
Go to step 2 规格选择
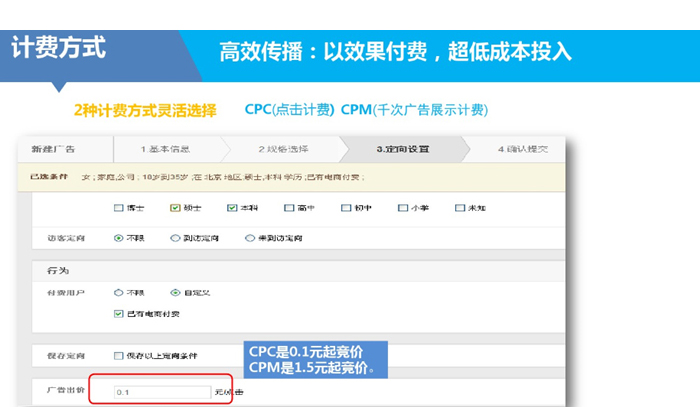click(x=282, y=149)
